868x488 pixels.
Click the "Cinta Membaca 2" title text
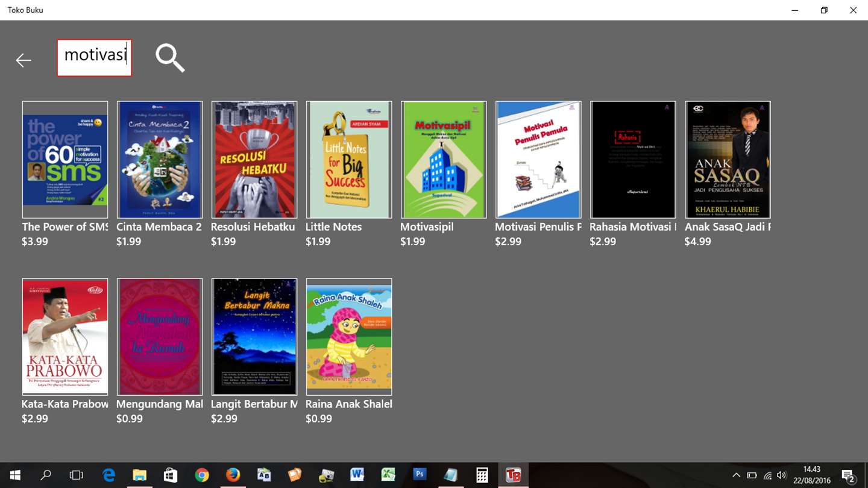click(x=159, y=227)
